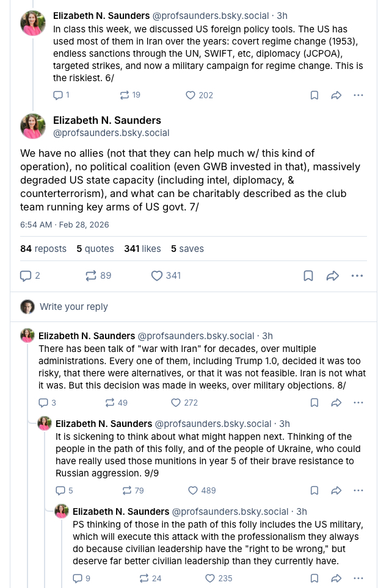
Task: Share the main post numbered 7/
Action: pos(333,276)
